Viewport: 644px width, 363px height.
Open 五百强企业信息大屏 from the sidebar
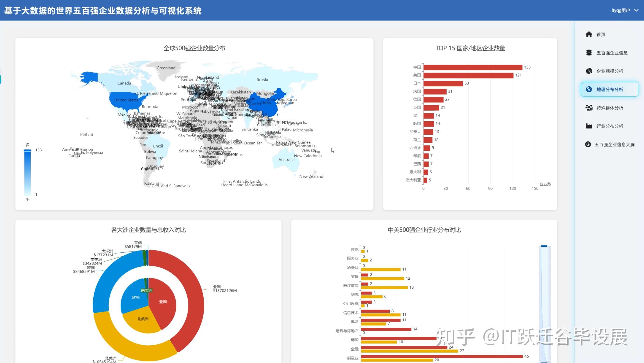[610, 144]
